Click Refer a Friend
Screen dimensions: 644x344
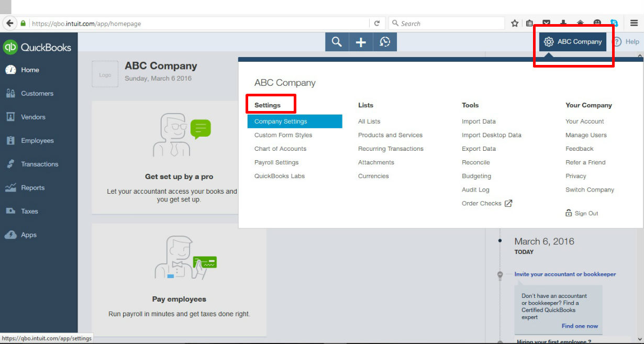pos(585,162)
